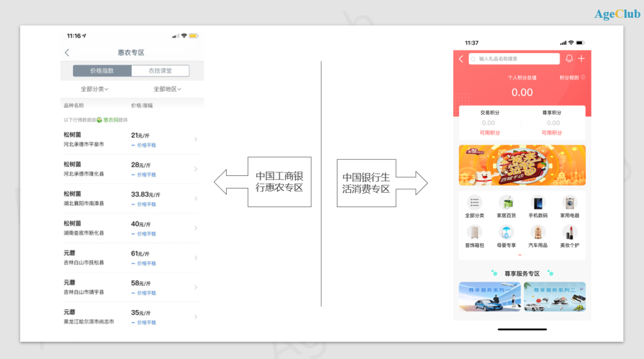Open the 手机数码 category icon
Image resolution: width=644 pixels, height=359 pixels.
[x=538, y=203]
